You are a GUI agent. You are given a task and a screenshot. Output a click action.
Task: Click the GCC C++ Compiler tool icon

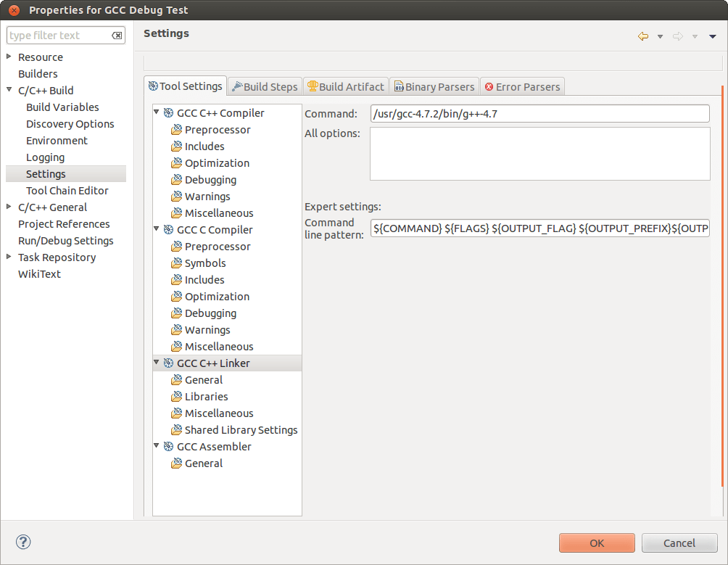tap(168, 113)
